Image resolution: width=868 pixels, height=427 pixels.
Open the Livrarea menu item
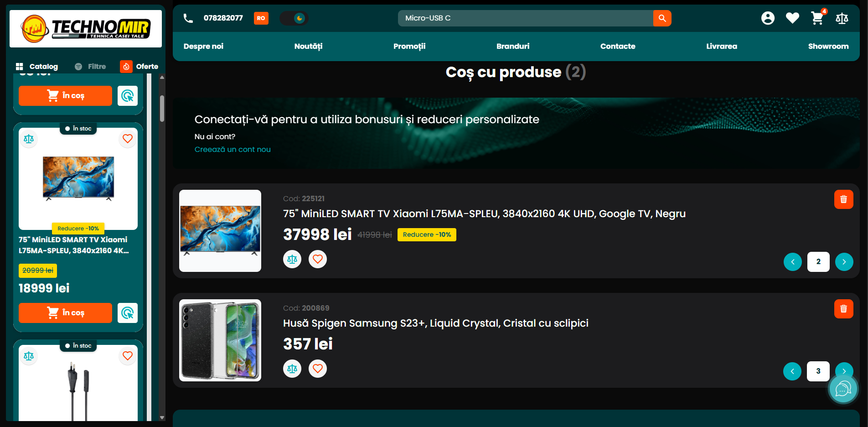(x=722, y=46)
